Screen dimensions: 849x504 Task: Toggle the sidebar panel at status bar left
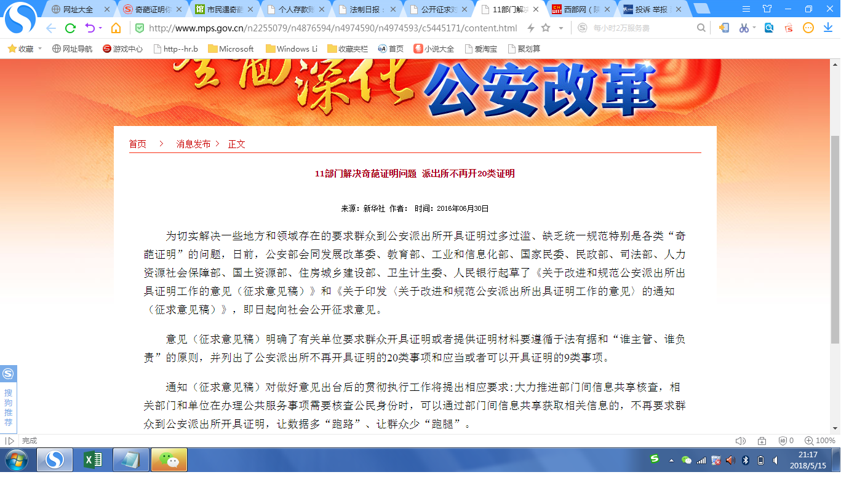[x=9, y=441]
